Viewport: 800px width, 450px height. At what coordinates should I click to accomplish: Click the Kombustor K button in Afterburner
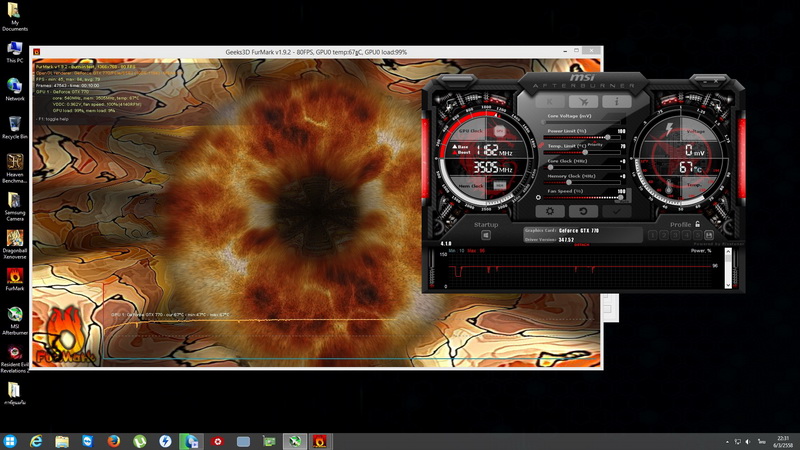[x=549, y=102]
